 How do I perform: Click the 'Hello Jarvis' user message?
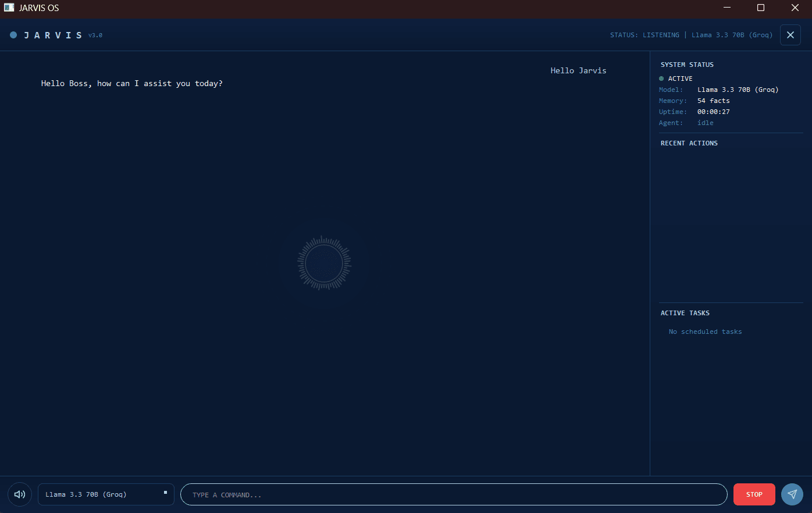(x=578, y=70)
